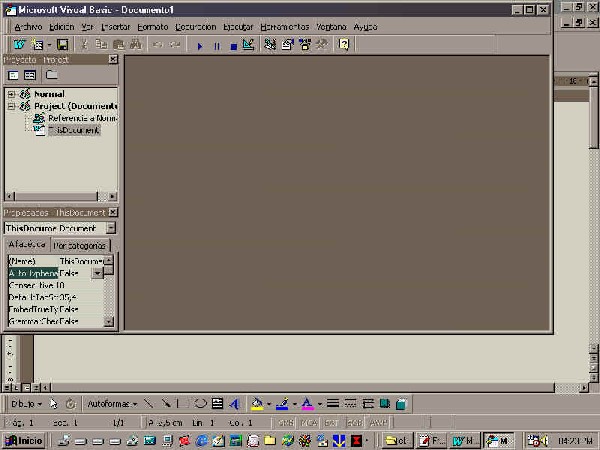This screenshot has width=600, height=450.
Task: Open the Ver menu
Action: (x=88, y=27)
